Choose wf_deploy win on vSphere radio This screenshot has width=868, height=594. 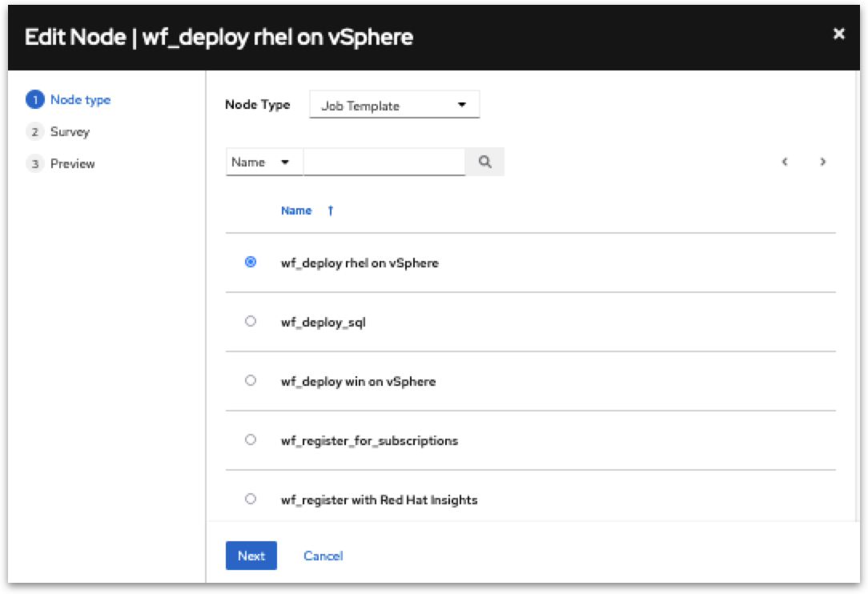[251, 380]
